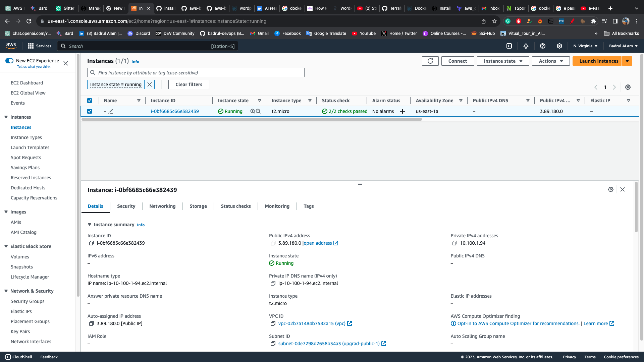Open table preferences gear above the table
644x362 pixels.
[x=628, y=87]
